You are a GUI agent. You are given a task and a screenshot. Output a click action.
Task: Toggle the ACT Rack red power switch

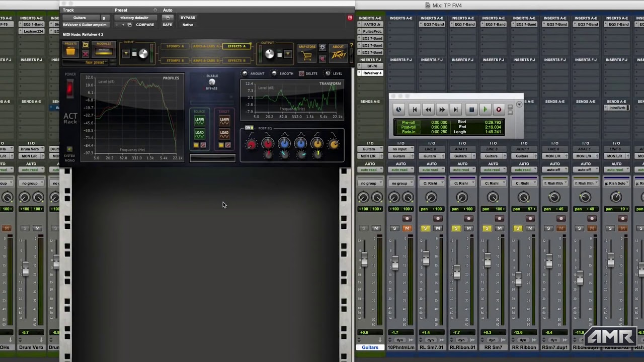(70, 88)
